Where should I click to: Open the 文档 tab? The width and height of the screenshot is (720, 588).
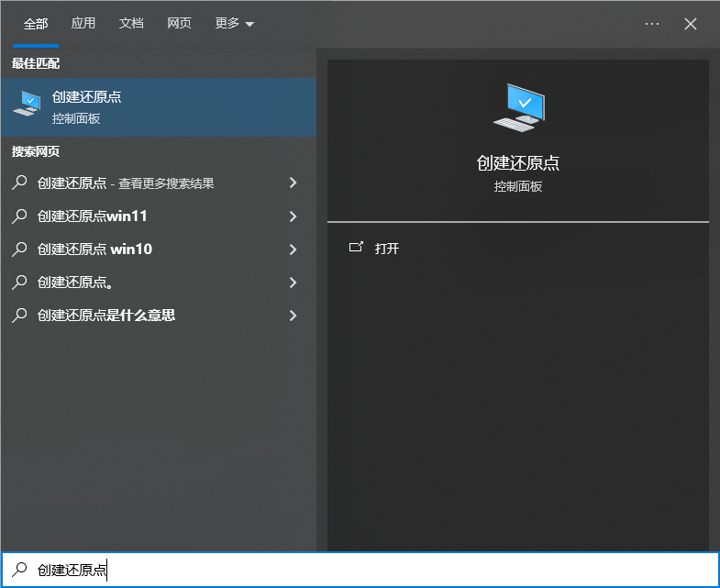pyautogui.click(x=131, y=23)
